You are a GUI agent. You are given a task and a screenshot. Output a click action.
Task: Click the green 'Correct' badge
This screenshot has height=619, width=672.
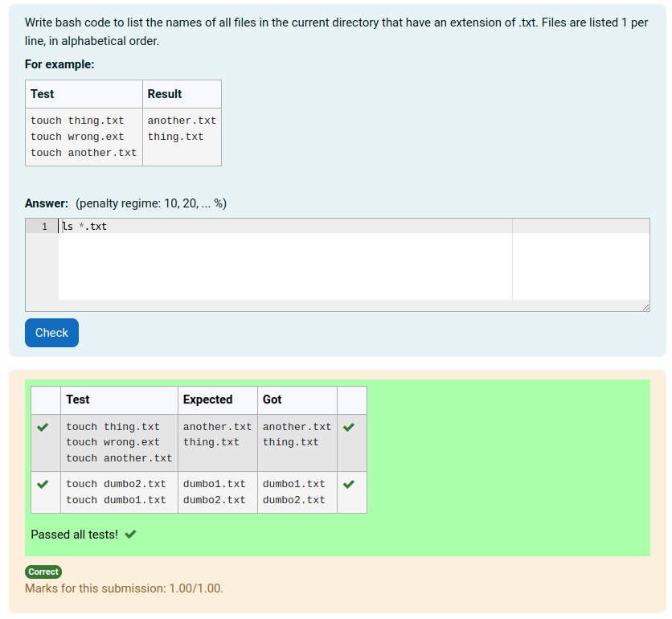point(43,572)
